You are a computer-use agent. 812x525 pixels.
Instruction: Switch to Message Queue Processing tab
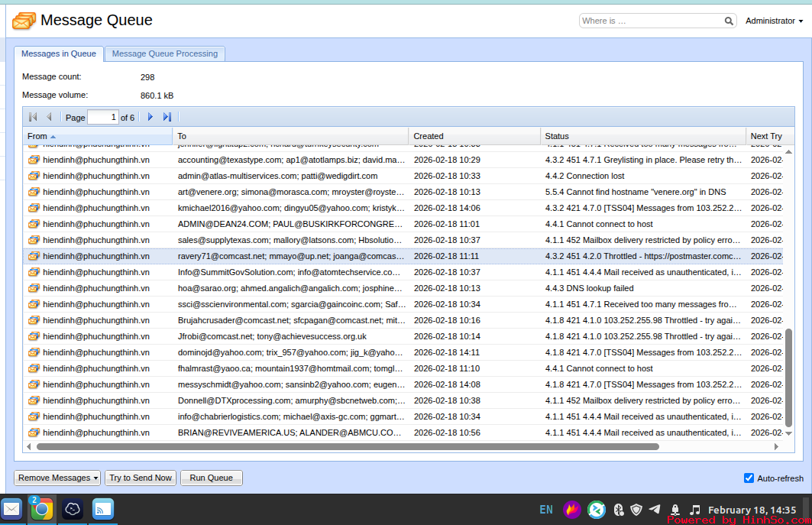coord(164,53)
